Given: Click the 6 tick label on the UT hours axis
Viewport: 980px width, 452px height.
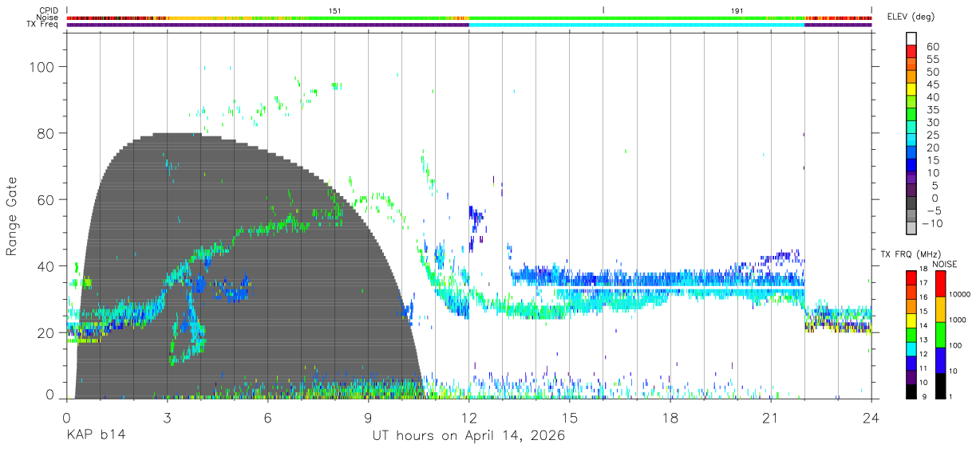Looking at the screenshot, I should pyautogui.click(x=267, y=418).
